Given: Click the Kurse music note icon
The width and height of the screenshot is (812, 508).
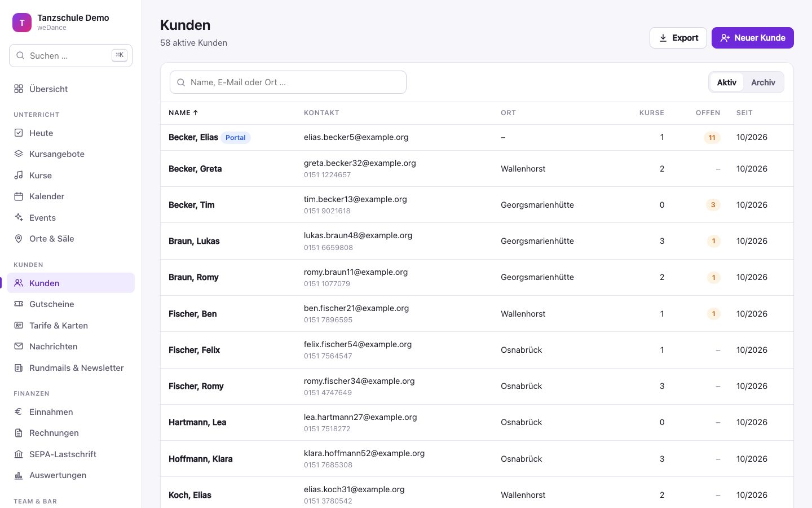Looking at the screenshot, I should click(x=19, y=175).
